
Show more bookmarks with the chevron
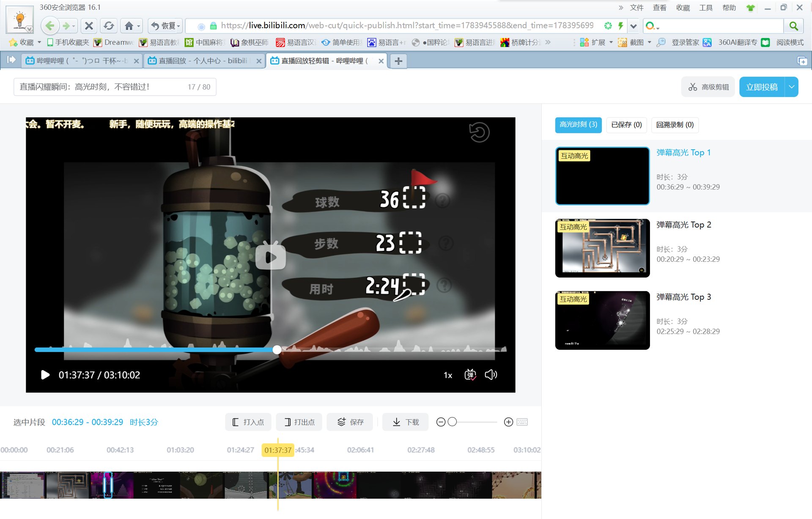[548, 42]
